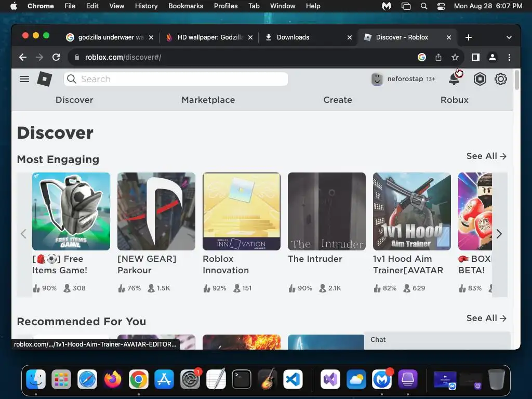The image size is (532, 399).
Task: Click the 1v1 Hood Aim Trainer title text
Action: 408,264
